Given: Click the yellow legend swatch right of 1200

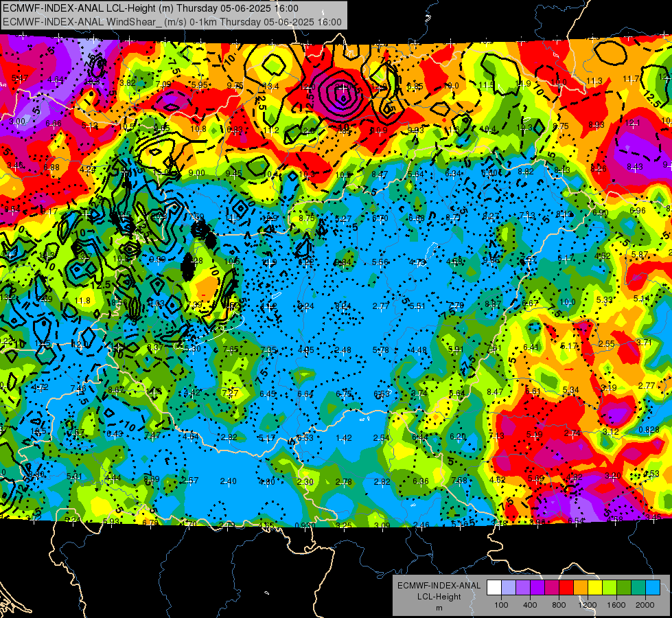Looking at the screenshot, I should coord(595,588).
